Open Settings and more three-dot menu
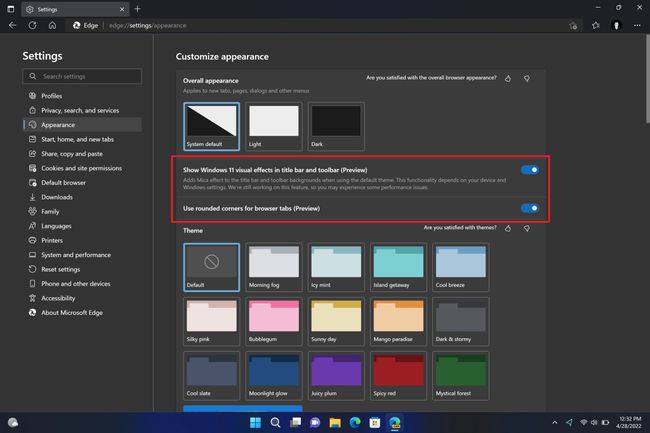The width and height of the screenshot is (650, 433). pos(637,25)
